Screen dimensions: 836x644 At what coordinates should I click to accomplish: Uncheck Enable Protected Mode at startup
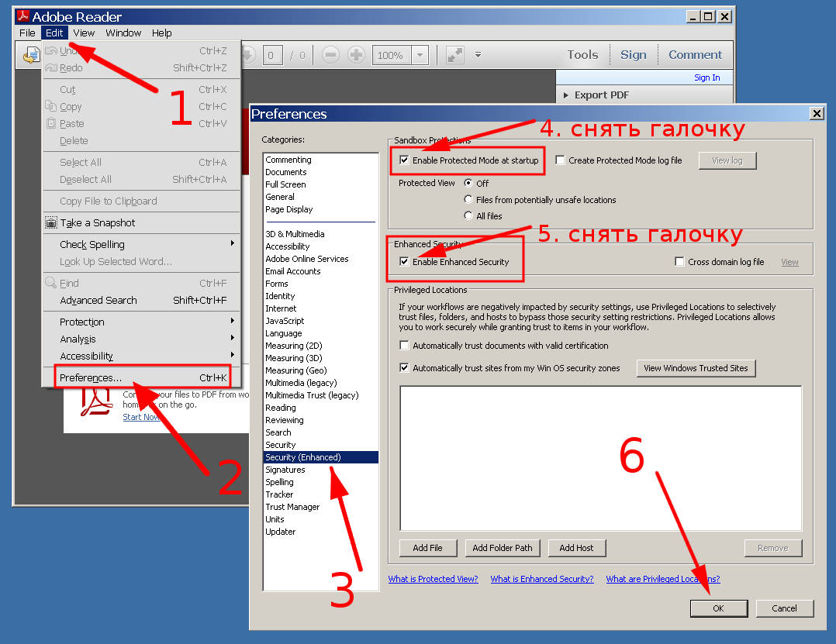pyautogui.click(x=404, y=160)
